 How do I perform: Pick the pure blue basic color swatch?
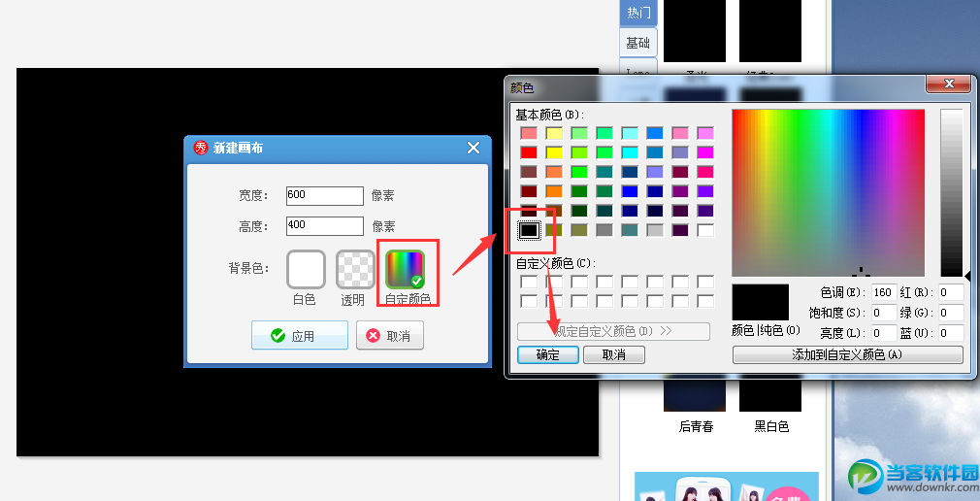coord(630,190)
